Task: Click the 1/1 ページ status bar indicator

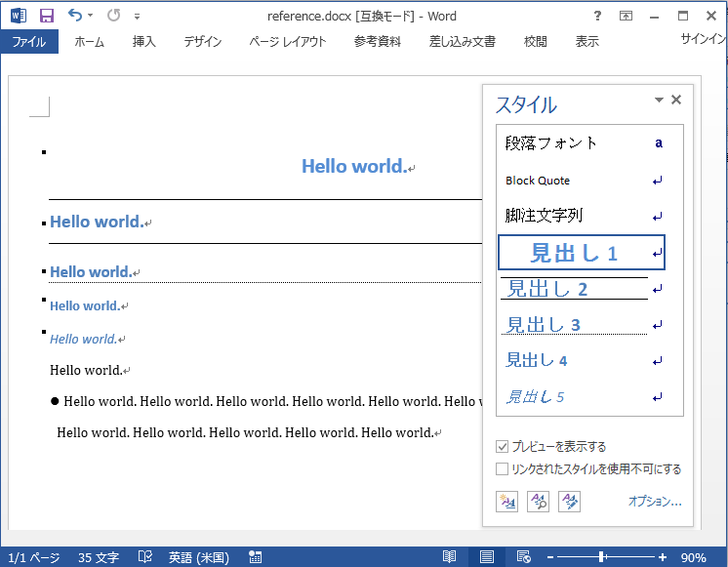Action: 34,557
